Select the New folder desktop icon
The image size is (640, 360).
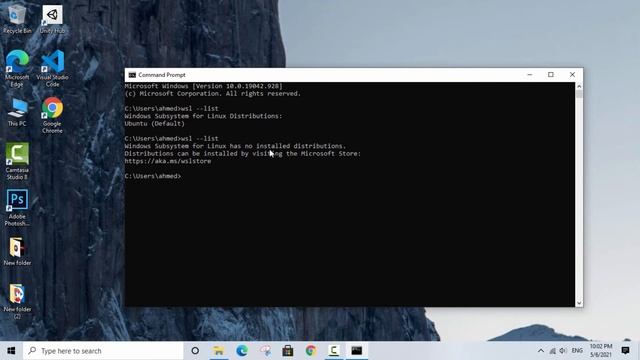(17, 251)
